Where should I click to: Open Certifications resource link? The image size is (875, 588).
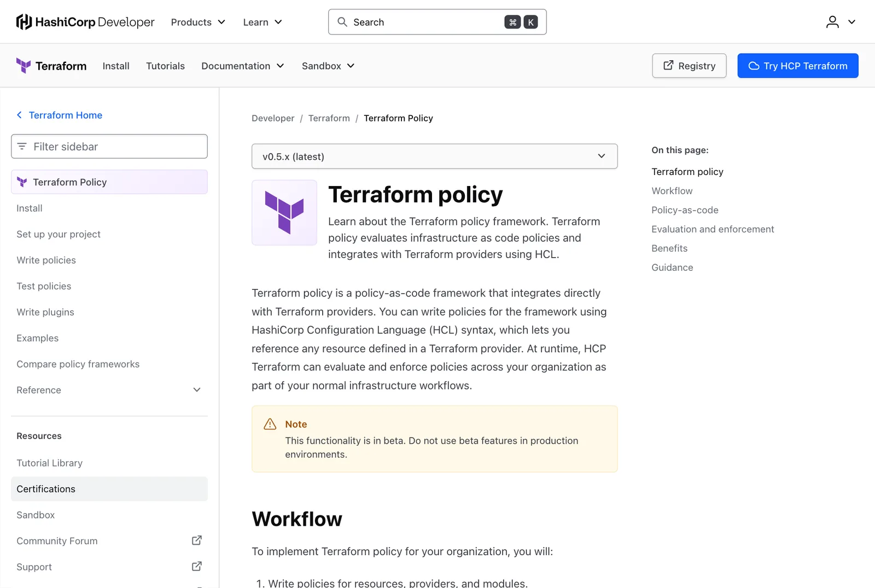(109, 489)
